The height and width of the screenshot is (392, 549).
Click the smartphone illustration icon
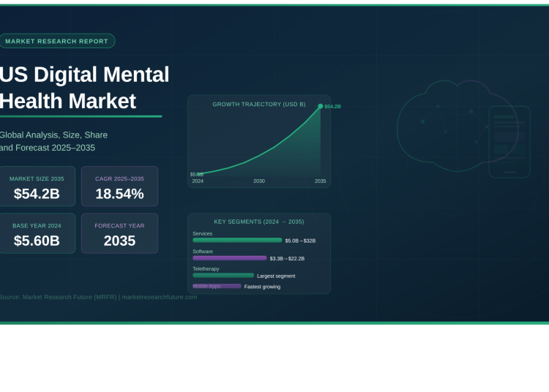pos(509,141)
